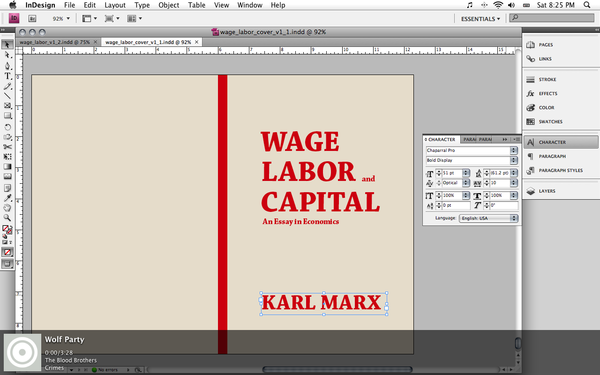Viewport: 600px width, 375px height.
Task: Select the Gradient Swatch tool
Action: (7, 167)
